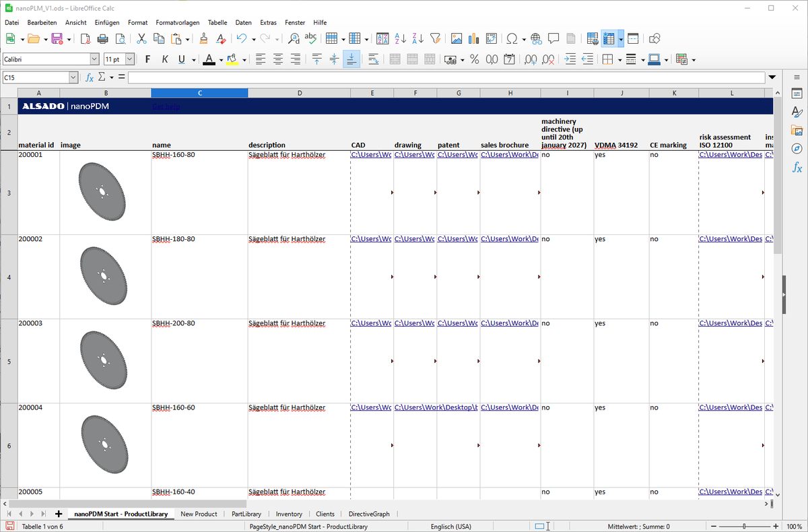Toggle the AutoFilter funnel

(435, 39)
